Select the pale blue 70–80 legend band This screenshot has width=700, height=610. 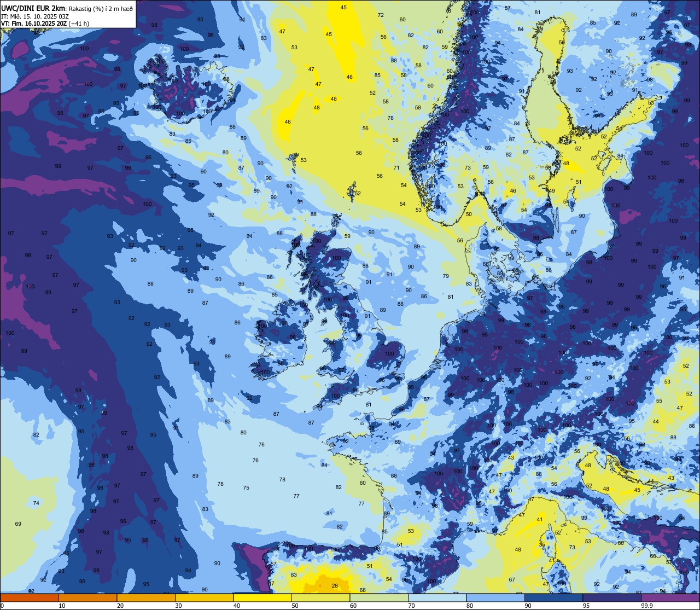click(x=437, y=597)
